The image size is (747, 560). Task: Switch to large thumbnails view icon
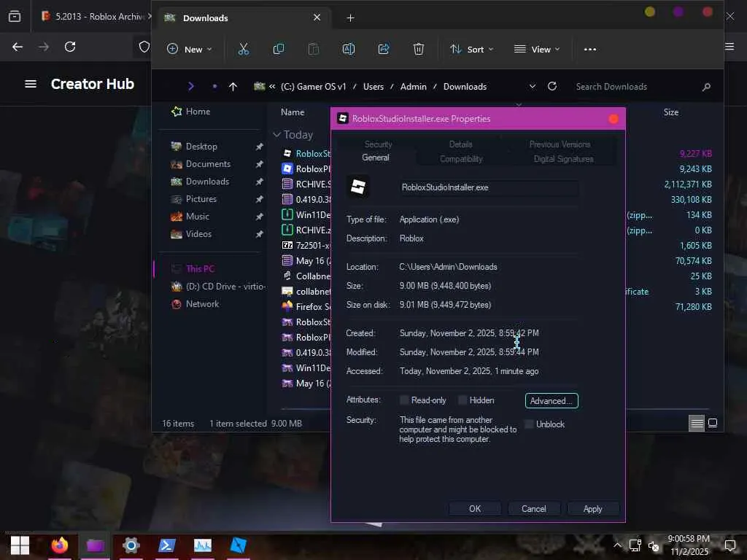coord(713,423)
